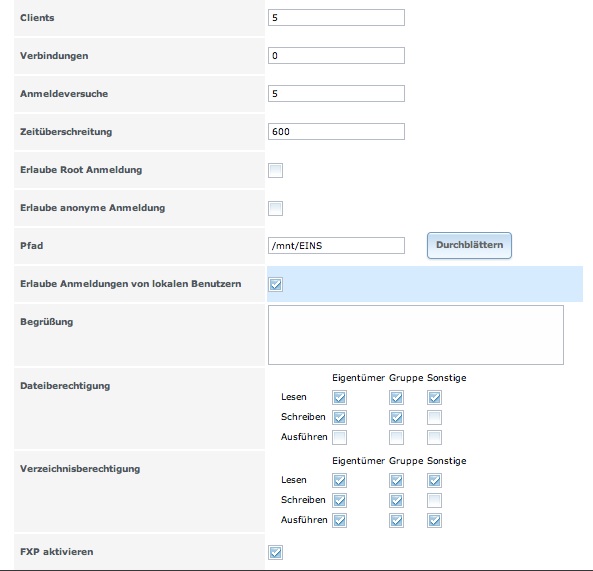Viewport: 593px width, 571px height.
Task: Click the Begrüßung text area
Action: (416, 335)
